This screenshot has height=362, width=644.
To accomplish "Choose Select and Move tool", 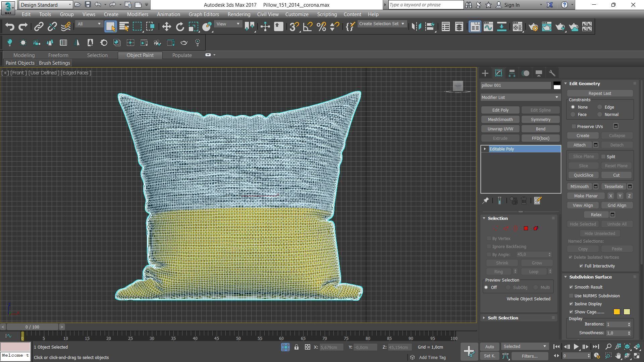I will click(x=166, y=27).
